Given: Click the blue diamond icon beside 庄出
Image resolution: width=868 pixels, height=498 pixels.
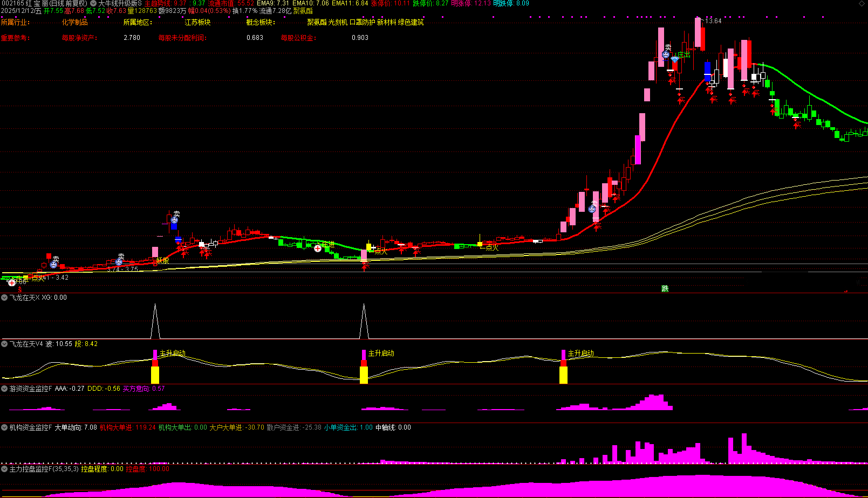Looking at the screenshot, I should pos(675,59).
